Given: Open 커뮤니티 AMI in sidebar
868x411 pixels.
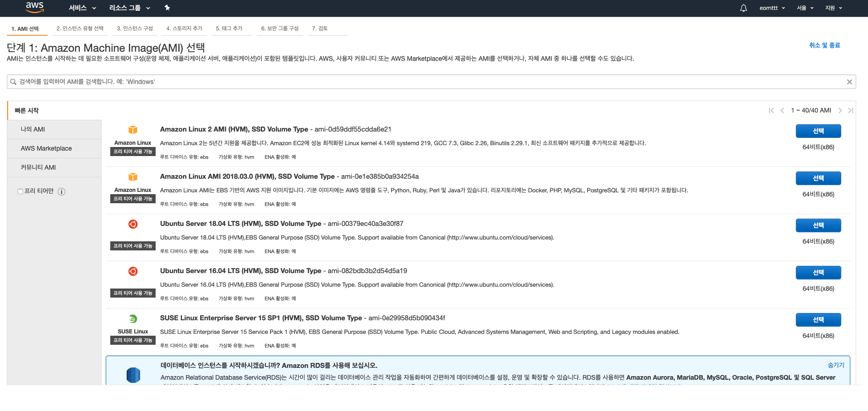Looking at the screenshot, I should pos(54,167).
